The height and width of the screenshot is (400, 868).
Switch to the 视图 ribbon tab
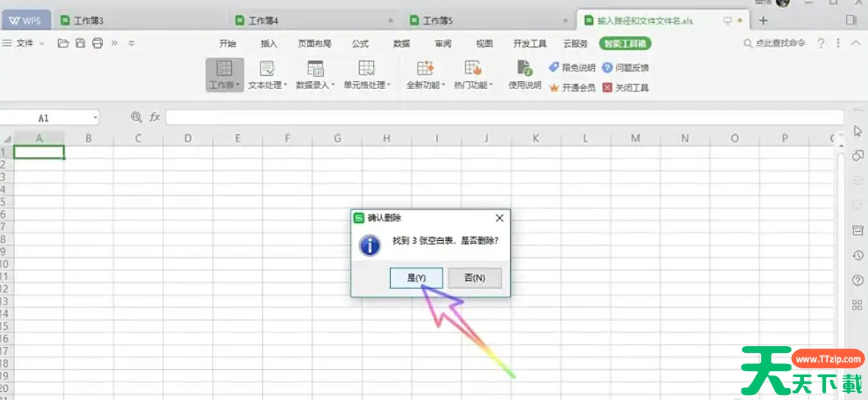click(x=484, y=43)
